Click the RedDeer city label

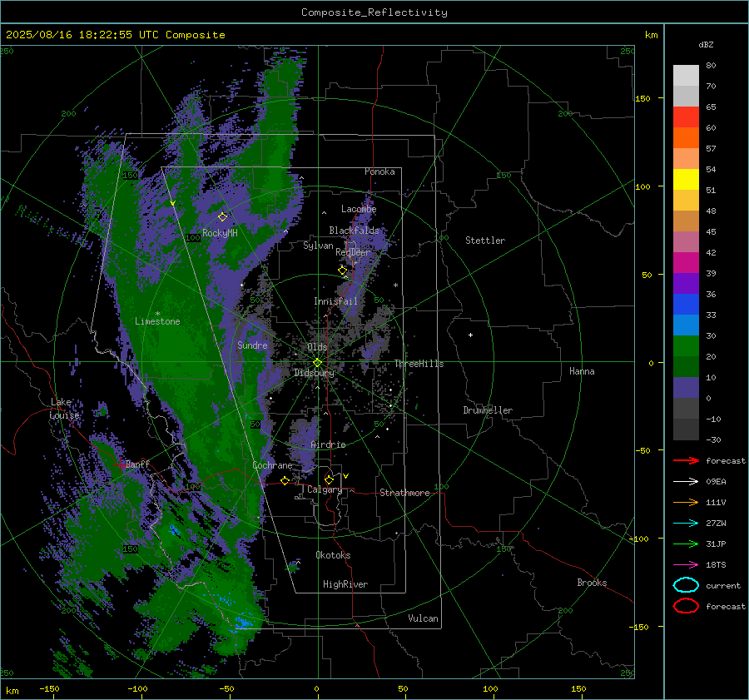[x=353, y=252]
